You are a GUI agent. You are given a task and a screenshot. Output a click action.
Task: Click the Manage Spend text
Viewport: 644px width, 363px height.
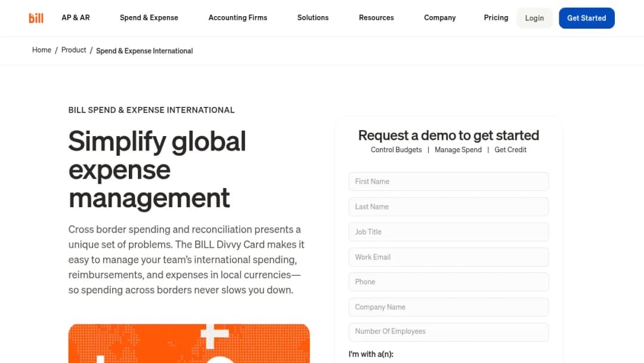point(458,150)
